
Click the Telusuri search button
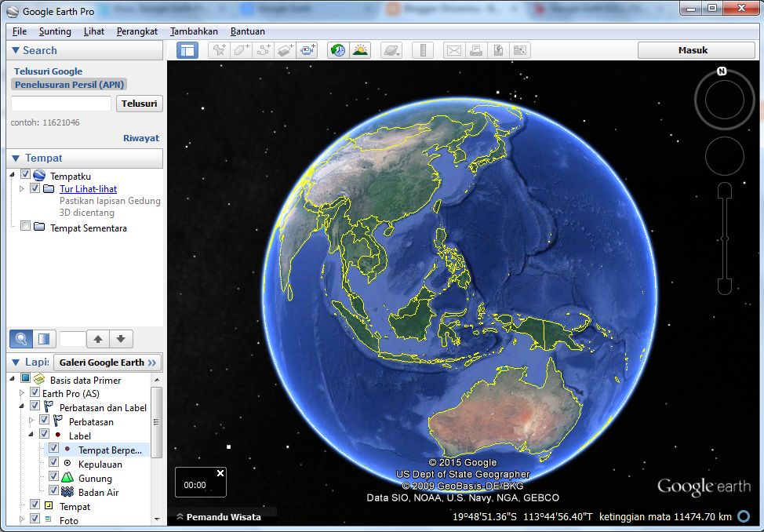point(140,104)
